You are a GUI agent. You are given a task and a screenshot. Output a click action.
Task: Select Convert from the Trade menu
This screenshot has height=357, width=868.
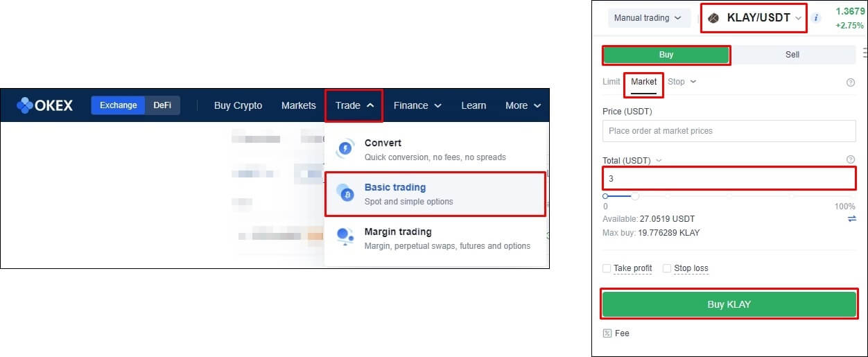435,149
